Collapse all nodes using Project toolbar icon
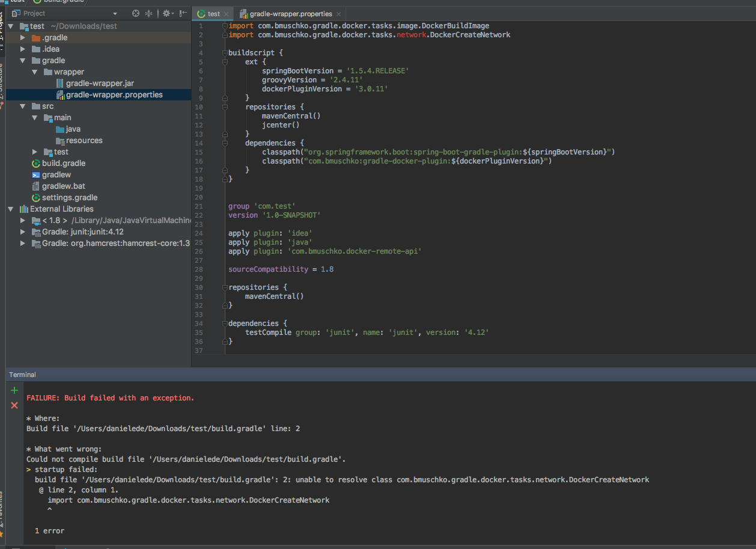The width and height of the screenshot is (756, 549). click(149, 13)
